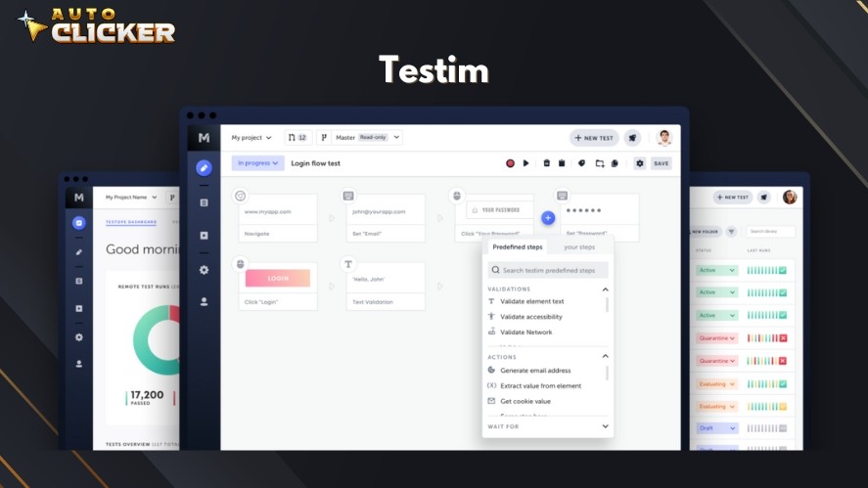Screen dimensions: 868x488
Task: Run the Login flow test with play button
Action: point(525,163)
